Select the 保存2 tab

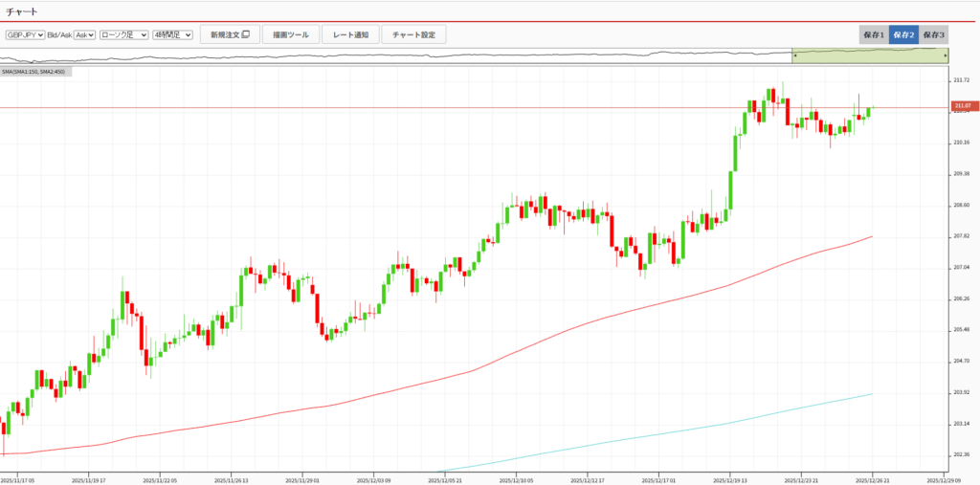point(903,34)
